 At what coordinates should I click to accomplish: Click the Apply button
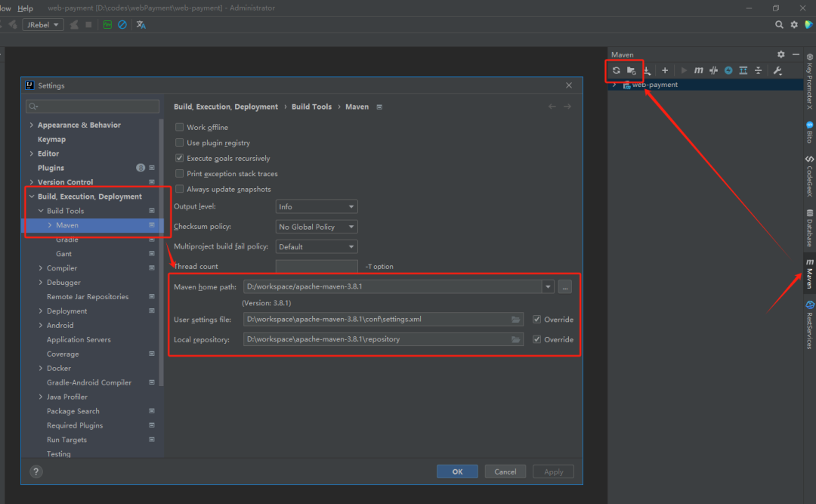(x=553, y=472)
